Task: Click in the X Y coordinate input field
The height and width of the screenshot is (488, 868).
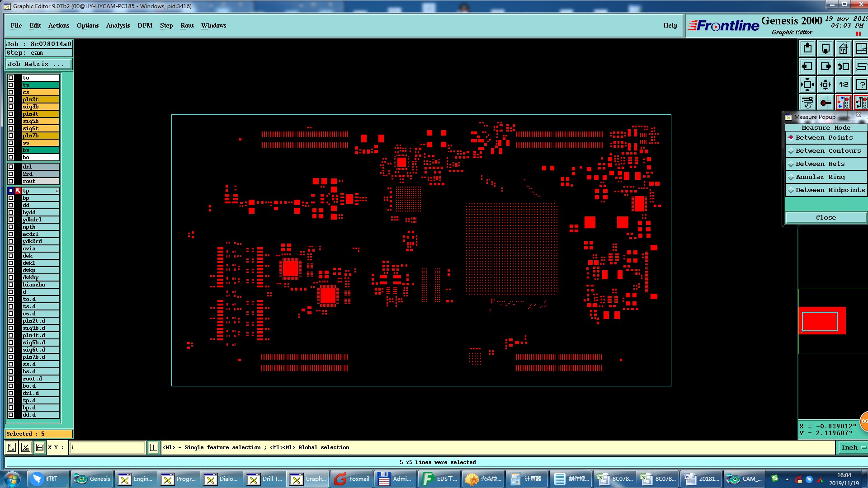Action: click(108, 447)
